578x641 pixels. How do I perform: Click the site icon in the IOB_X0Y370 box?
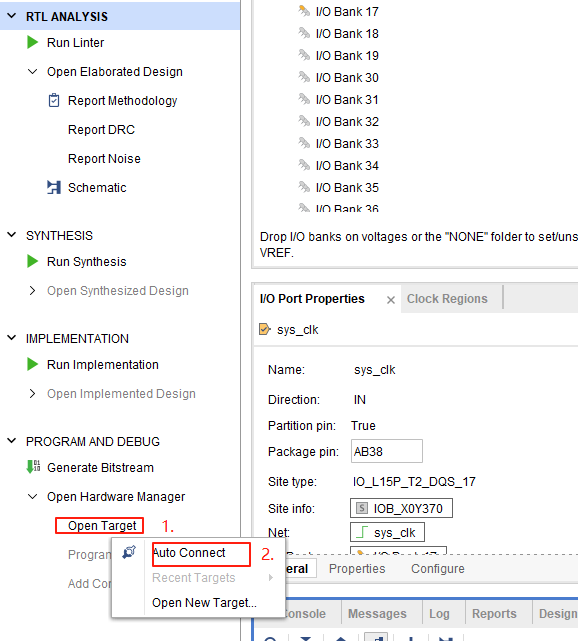tap(362, 508)
